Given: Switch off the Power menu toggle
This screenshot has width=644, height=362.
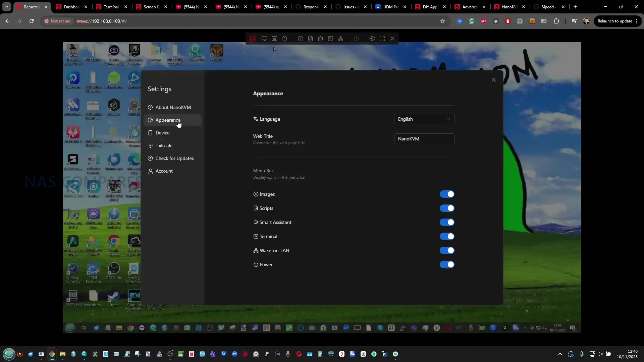Looking at the screenshot, I should pos(447,264).
